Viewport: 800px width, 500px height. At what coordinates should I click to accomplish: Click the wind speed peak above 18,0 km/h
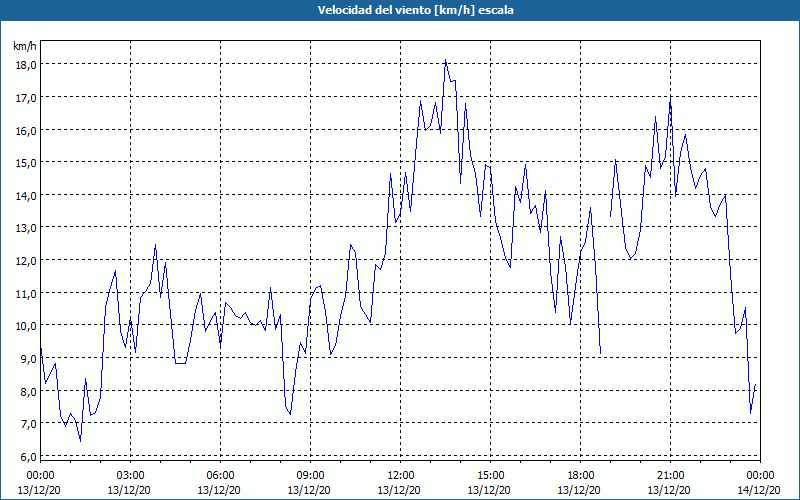point(445,60)
